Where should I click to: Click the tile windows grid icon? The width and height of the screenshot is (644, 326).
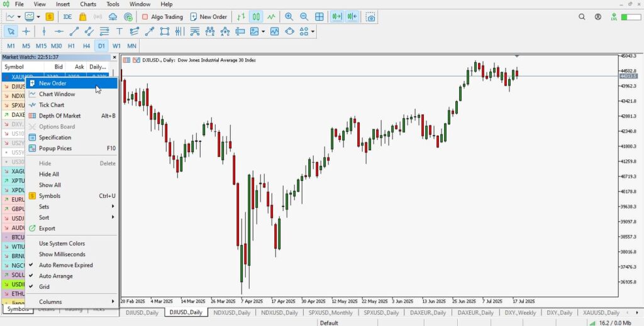[x=319, y=17]
